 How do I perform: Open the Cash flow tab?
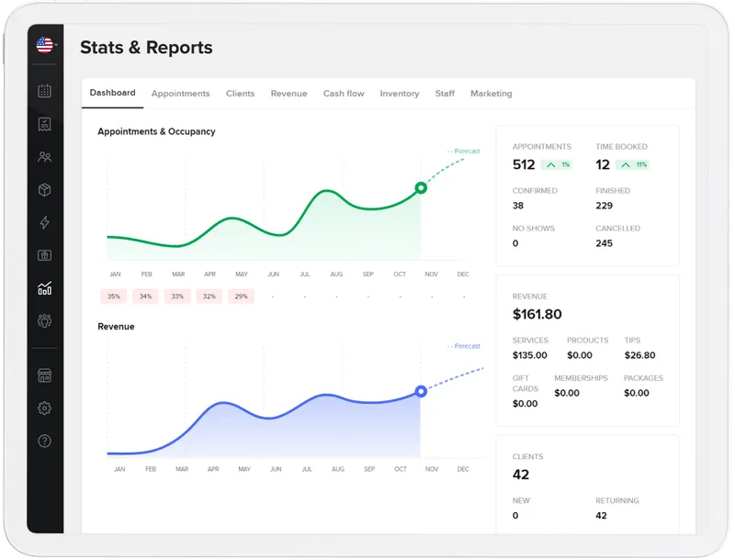tap(344, 93)
